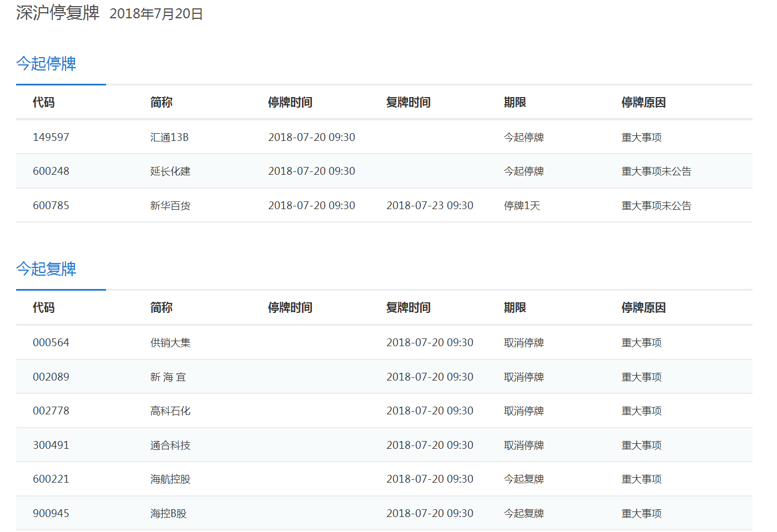Image resolution: width=777 pixels, height=532 pixels.
Task: Select stock name 高科石化
Action: 170,411
